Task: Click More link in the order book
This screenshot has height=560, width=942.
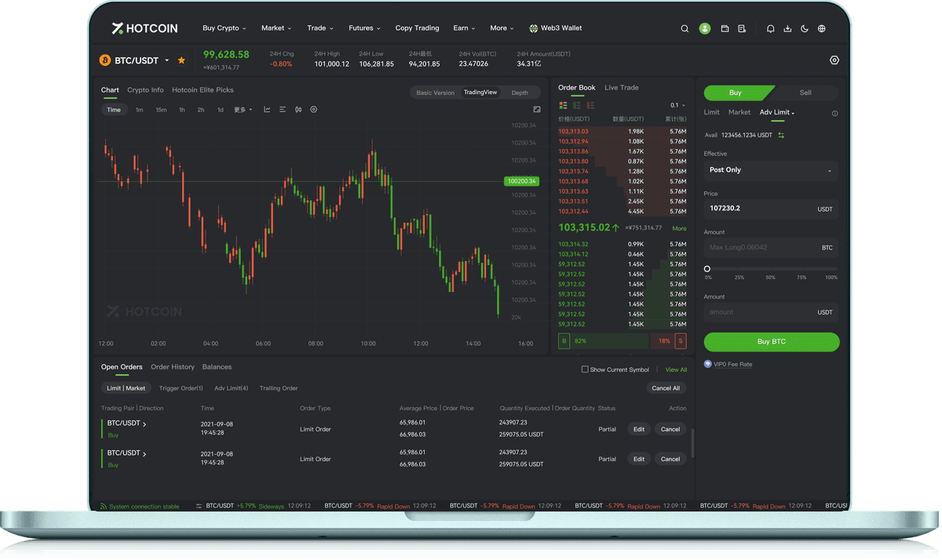Action: 679,228
